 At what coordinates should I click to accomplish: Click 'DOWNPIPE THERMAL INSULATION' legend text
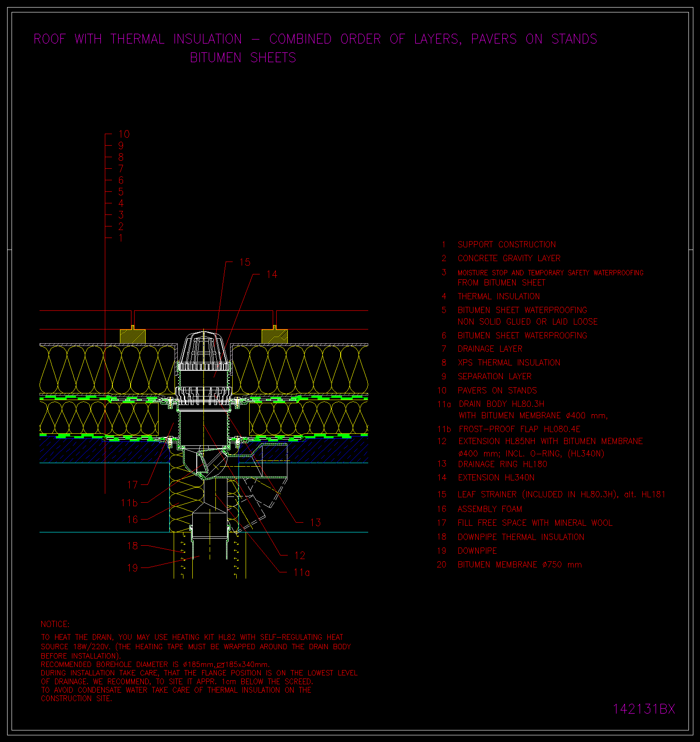tap(521, 537)
